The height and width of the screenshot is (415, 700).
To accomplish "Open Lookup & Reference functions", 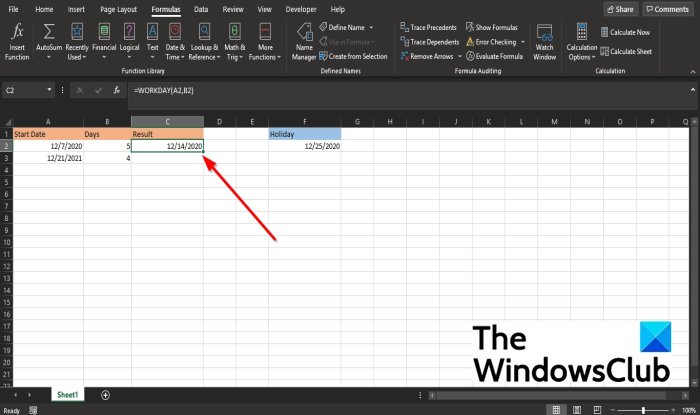I will coord(204,42).
